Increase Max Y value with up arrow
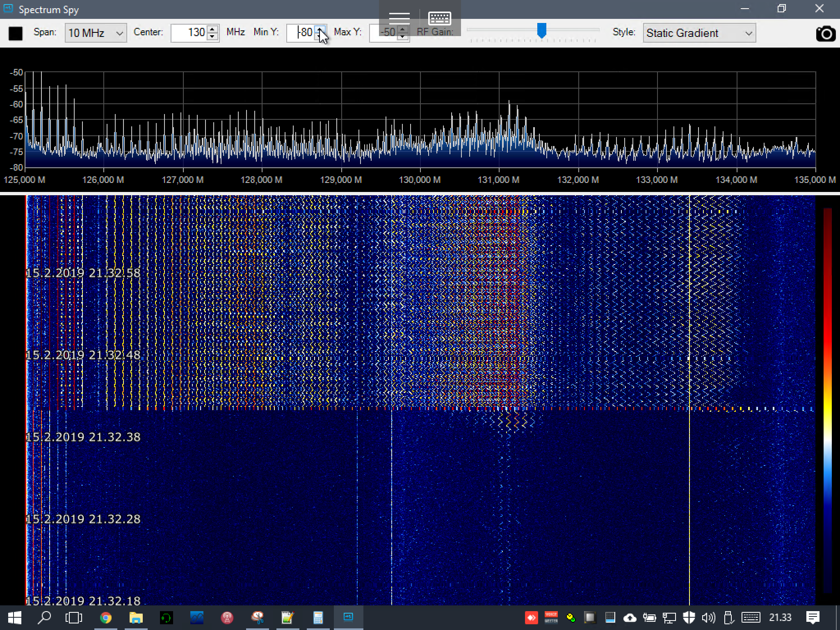 click(x=403, y=29)
